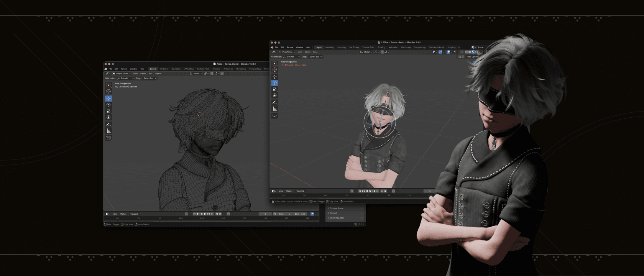Select the Move tool in the wireframe viewport
The width and height of the screenshot is (644, 276).
[108, 99]
